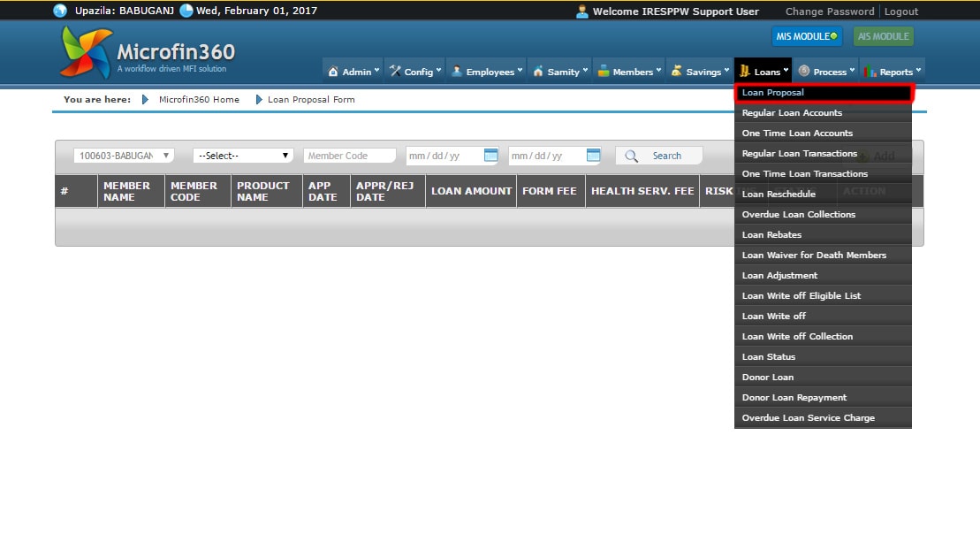Viewport: 980px width, 542px height.
Task: Click the AIS MODULE button
Action: click(883, 36)
